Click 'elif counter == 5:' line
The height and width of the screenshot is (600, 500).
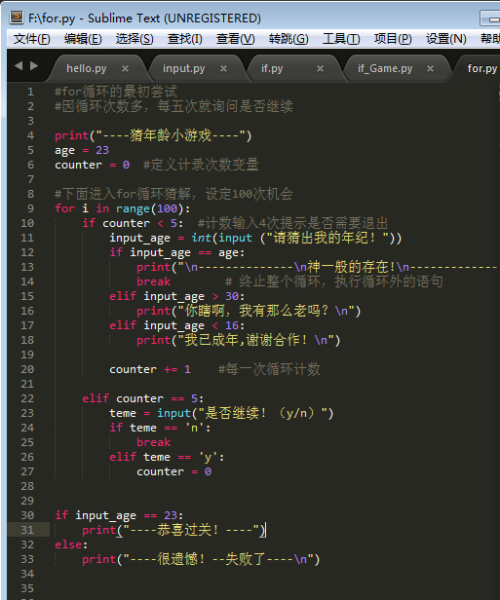pyautogui.click(x=143, y=398)
